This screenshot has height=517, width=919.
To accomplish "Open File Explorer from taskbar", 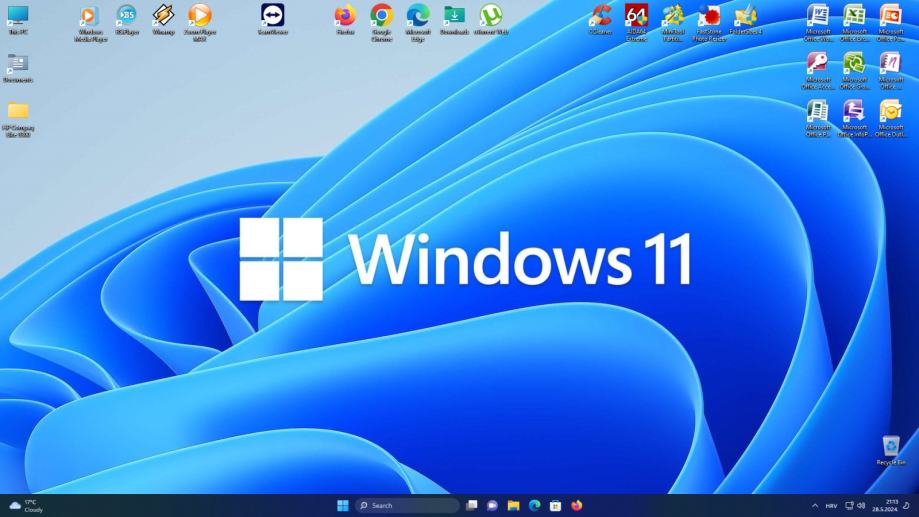I will click(513, 505).
